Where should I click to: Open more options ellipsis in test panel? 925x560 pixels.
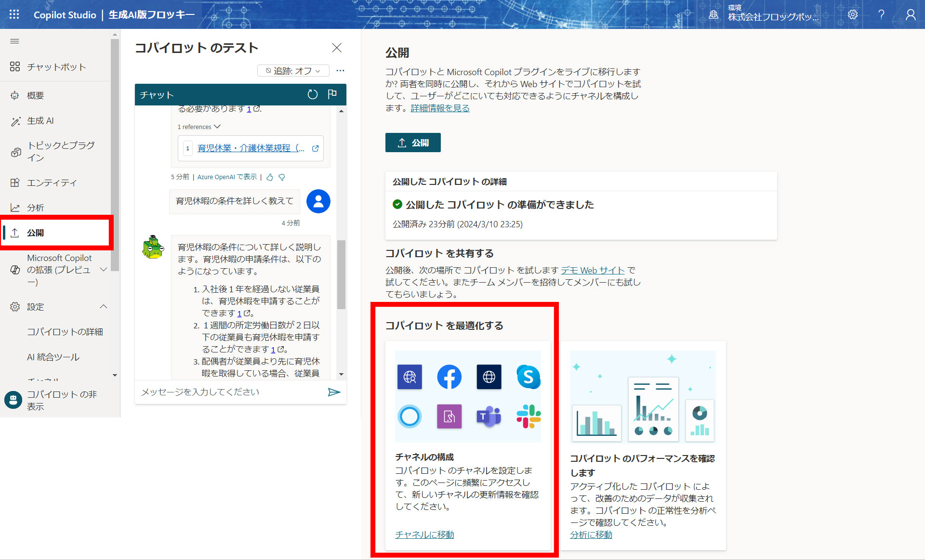tap(340, 71)
